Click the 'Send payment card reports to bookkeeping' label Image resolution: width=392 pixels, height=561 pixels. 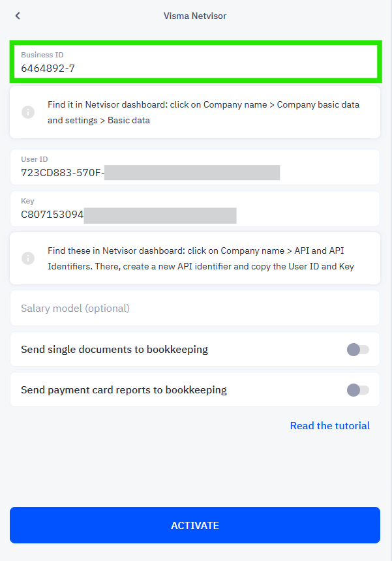(x=124, y=390)
